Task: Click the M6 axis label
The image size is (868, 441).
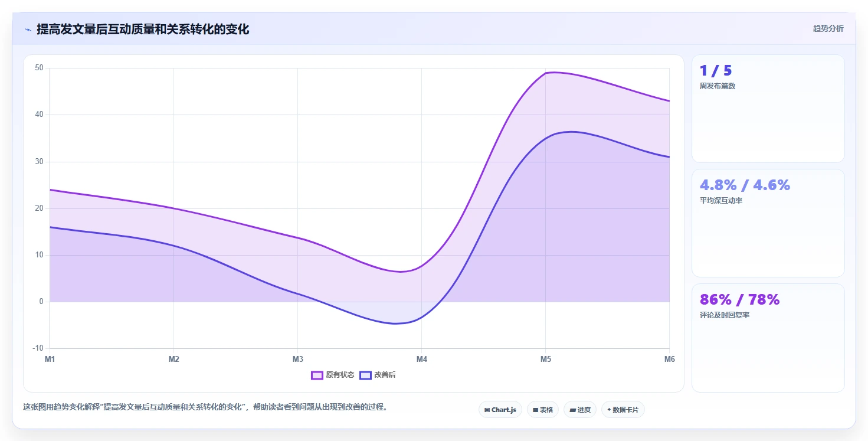Action: pos(670,359)
